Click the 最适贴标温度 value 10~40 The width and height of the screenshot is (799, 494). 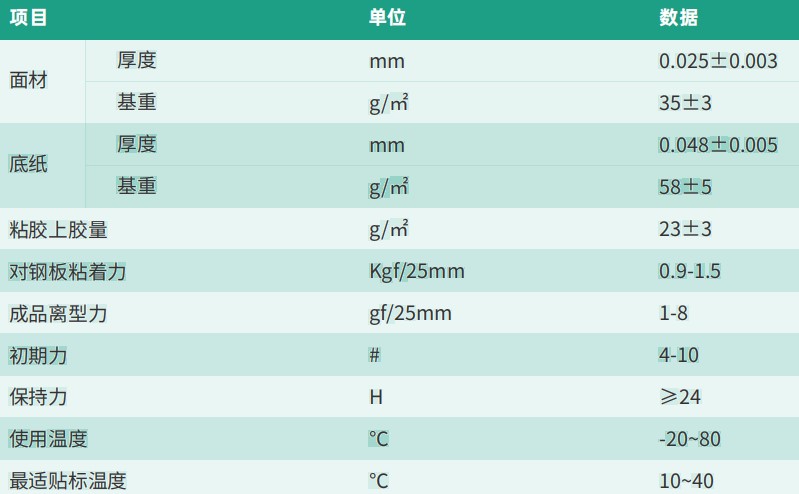click(x=686, y=481)
